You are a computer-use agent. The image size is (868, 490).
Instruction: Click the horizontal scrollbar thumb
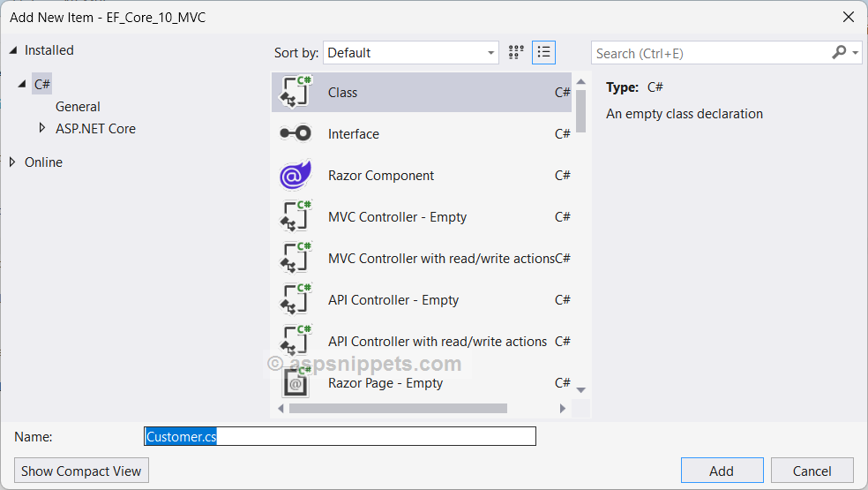pyautogui.click(x=398, y=409)
